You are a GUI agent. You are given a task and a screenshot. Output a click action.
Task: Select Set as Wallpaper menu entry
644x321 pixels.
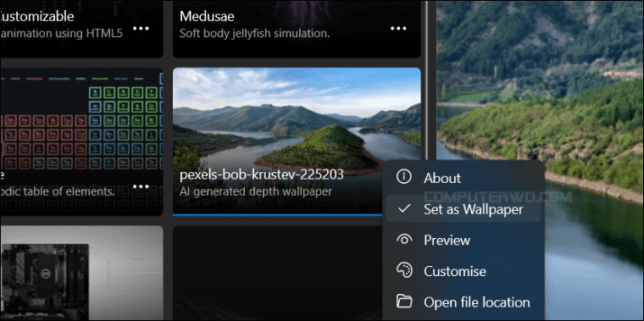coord(464,209)
